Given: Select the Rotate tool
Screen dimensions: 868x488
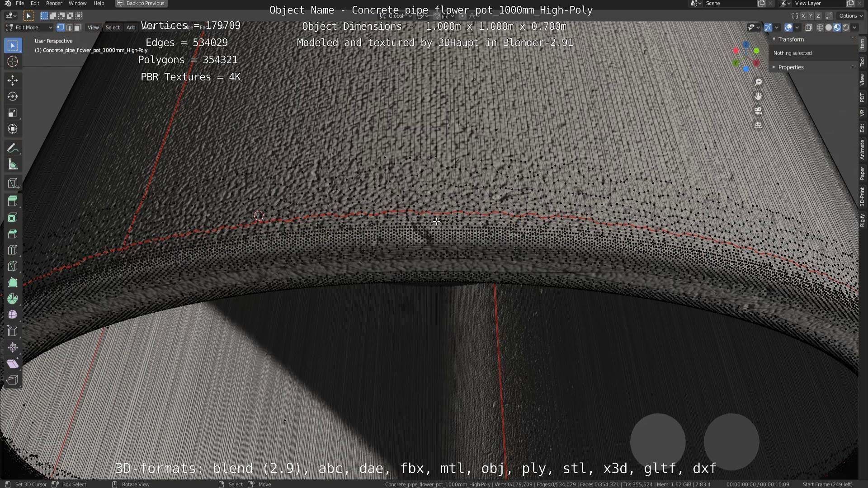Looking at the screenshot, I should point(13,97).
